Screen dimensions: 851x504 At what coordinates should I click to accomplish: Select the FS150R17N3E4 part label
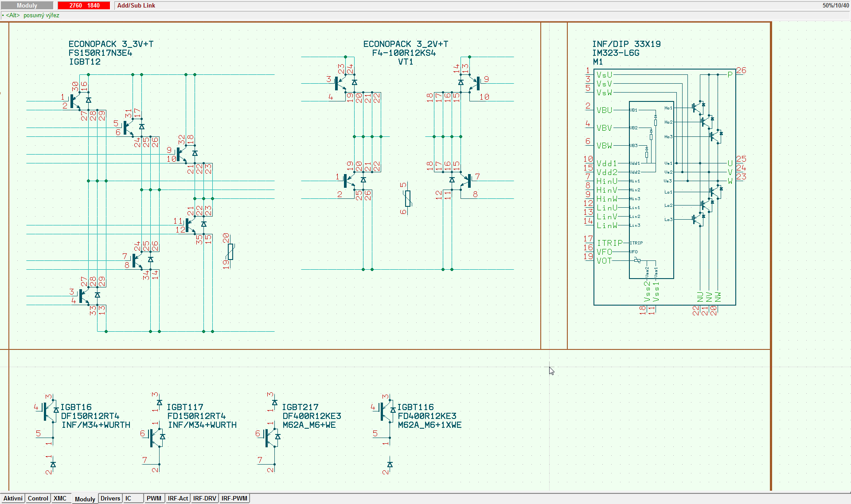click(100, 53)
